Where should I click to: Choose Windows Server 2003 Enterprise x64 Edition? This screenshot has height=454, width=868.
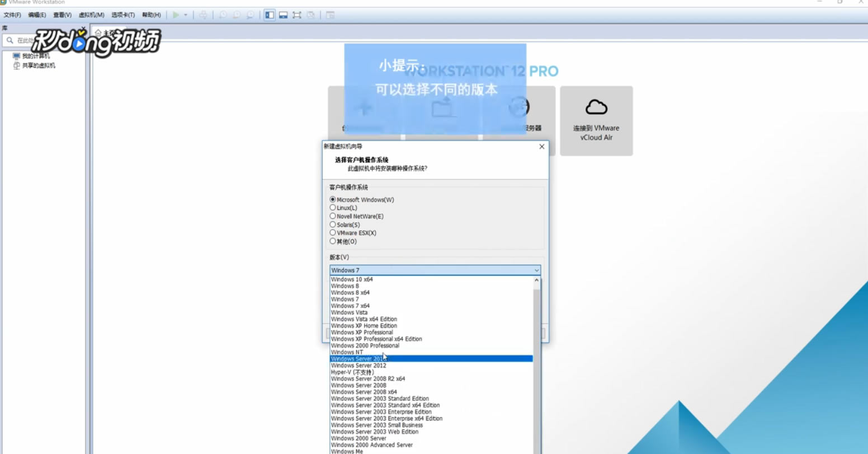click(x=431, y=419)
